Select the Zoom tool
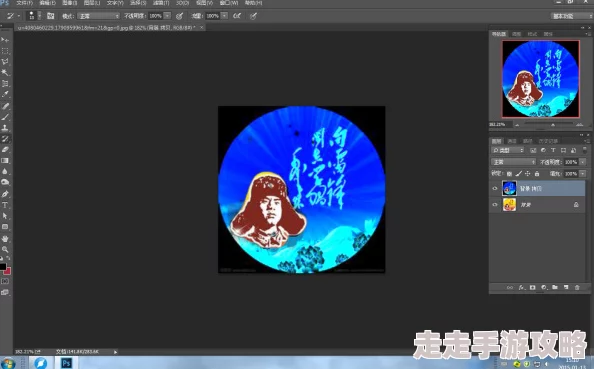 pyautogui.click(x=5, y=249)
